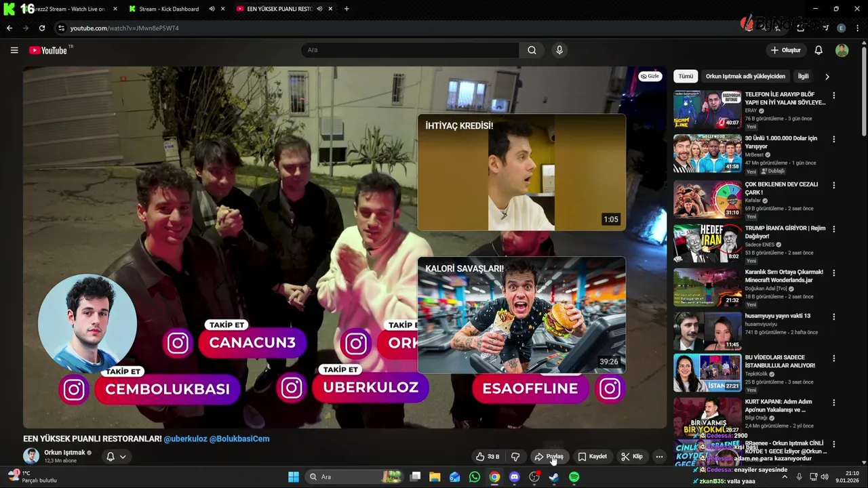Go back with the browser back arrow

pyautogui.click(x=9, y=28)
